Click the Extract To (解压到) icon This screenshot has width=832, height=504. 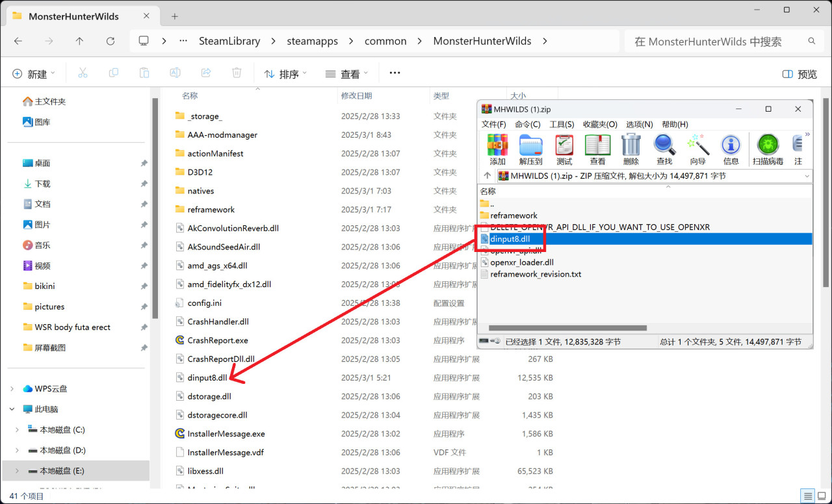[530, 149]
